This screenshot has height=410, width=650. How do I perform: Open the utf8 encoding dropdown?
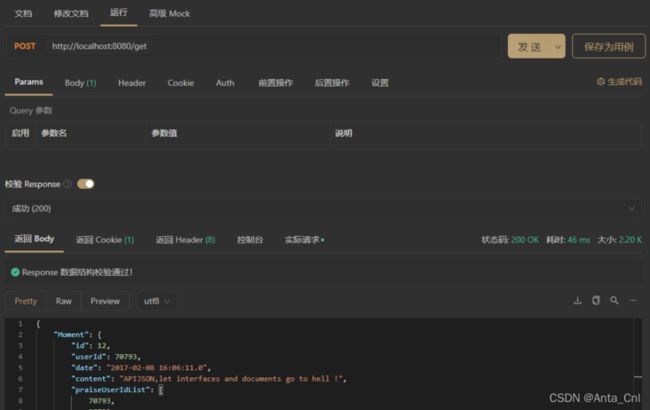coord(157,301)
